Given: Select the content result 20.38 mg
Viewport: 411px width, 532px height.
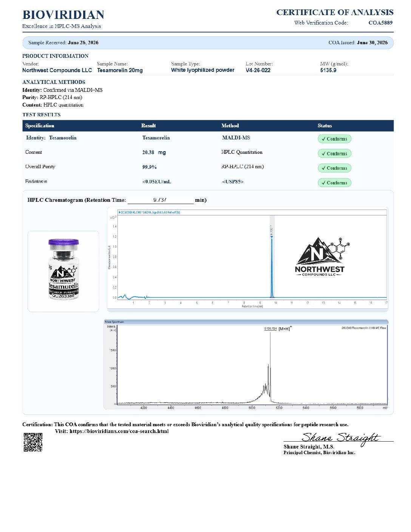Looking at the screenshot, I should tap(154, 152).
